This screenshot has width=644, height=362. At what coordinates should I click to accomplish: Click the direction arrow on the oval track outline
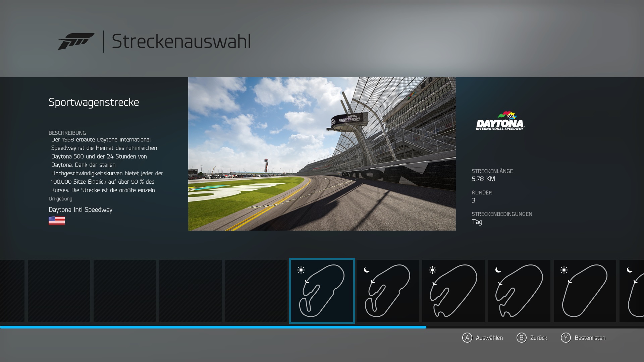(570, 281)
